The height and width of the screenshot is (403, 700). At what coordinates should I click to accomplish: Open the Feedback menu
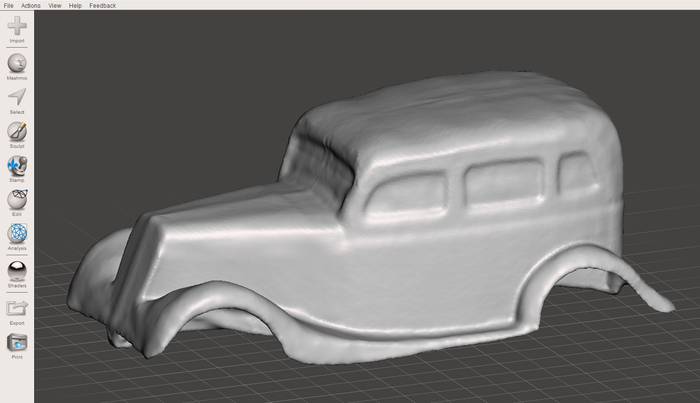pos(103,5)
